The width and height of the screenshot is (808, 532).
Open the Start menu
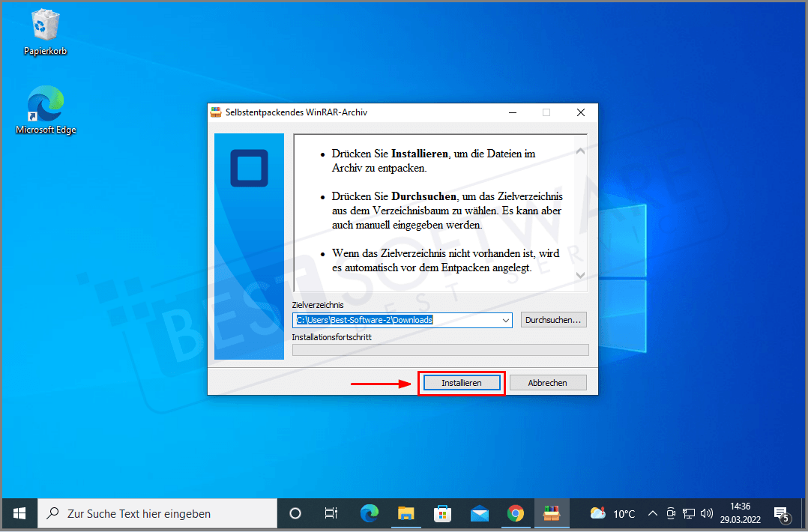pos(19,513)
